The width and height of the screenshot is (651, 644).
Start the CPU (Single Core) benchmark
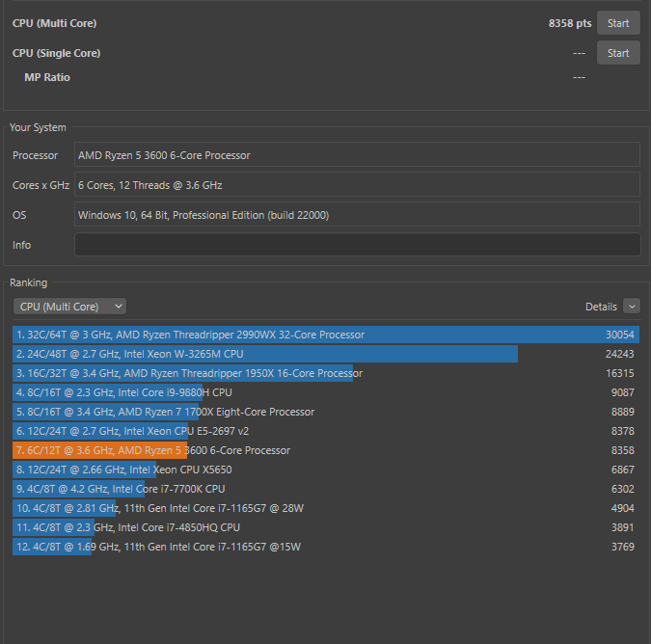(x=618, y=53)
